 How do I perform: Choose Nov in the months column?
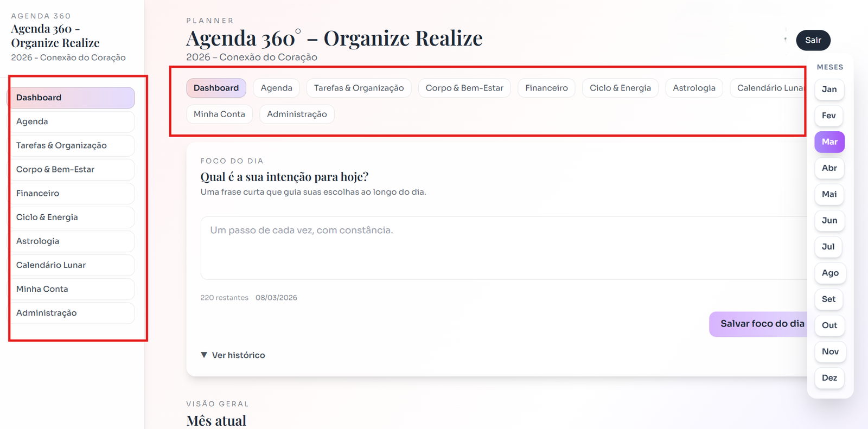830,351
